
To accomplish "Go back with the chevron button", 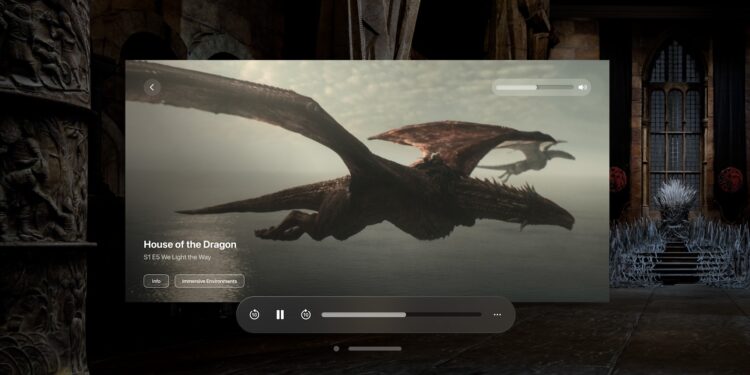I will tap(152, 88).
